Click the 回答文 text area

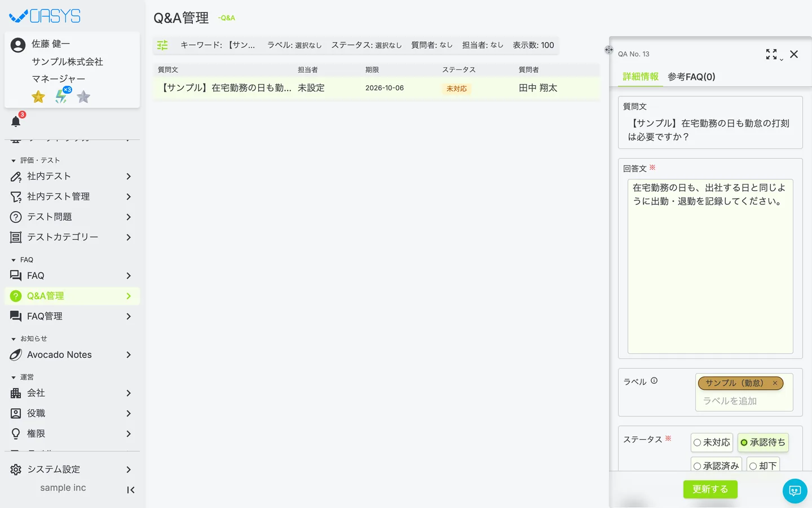pyautogui.click(x=710, y=266)
